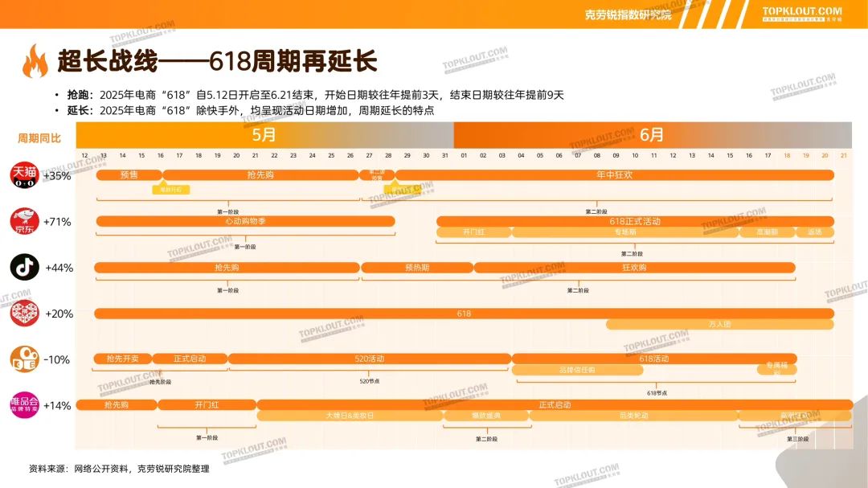Click the JD 心动购物季 bar
Screen dimensions: 868x488
click(245, 221)
